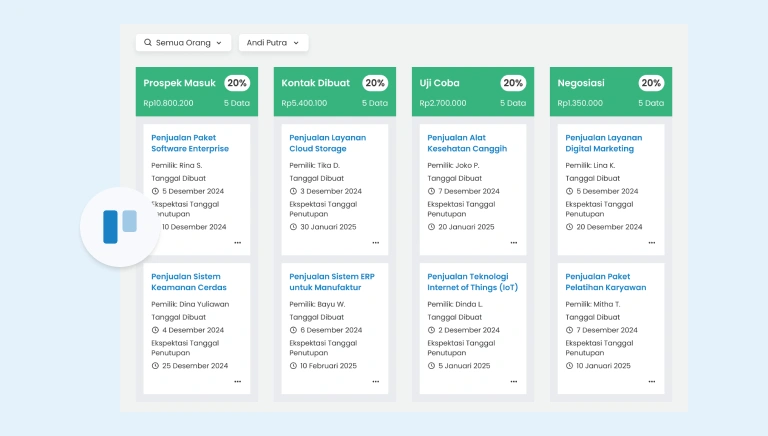Open three-dot menu on Penjualan Alat Kesehatan Canggih
This screenshot has height=436, width=768.
pos(514,243)
